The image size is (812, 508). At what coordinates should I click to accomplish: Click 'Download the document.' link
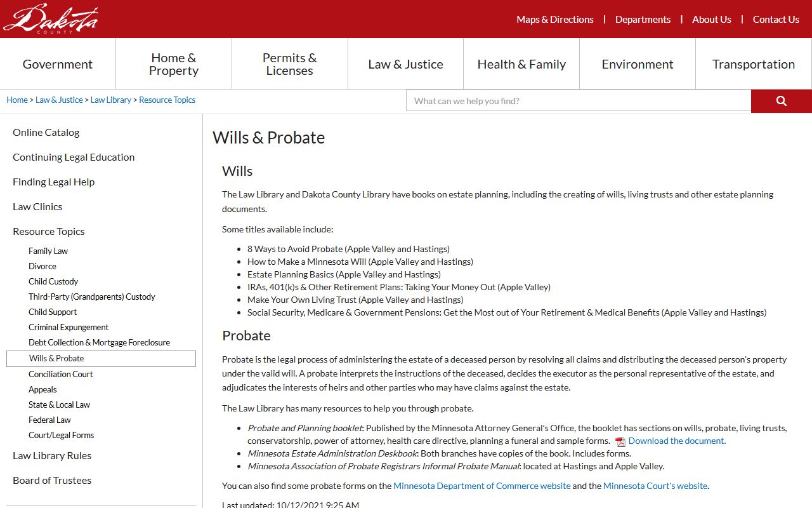pyautogui.click(x=677, y=441)
